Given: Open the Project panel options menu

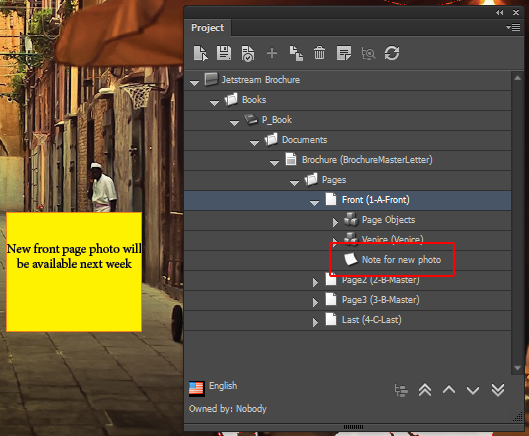Looking at the screenshot, I should [x=513, y=27].
